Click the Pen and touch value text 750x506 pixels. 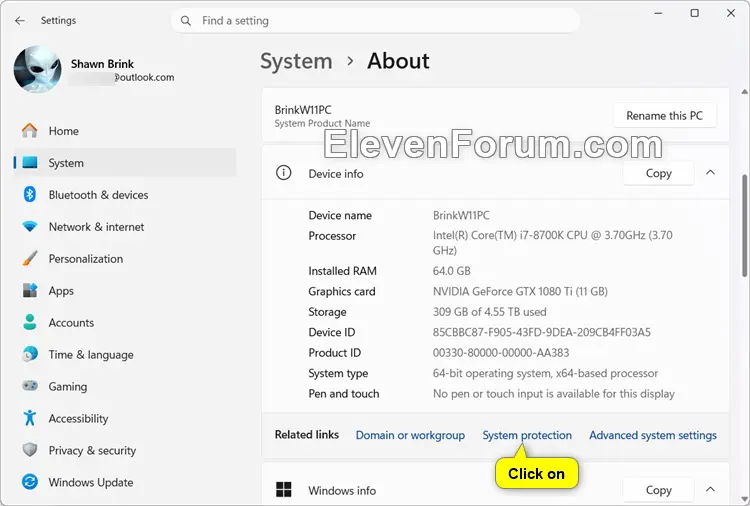(x=553, y=394)
